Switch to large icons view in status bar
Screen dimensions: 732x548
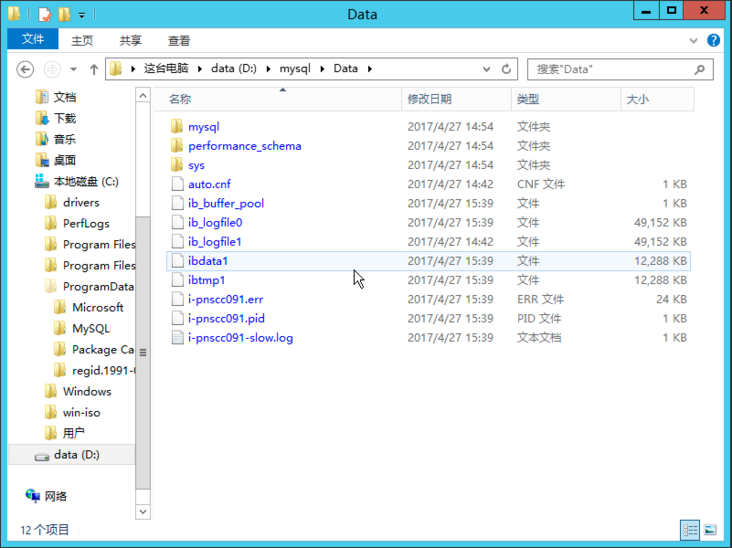tap(710, 530)
